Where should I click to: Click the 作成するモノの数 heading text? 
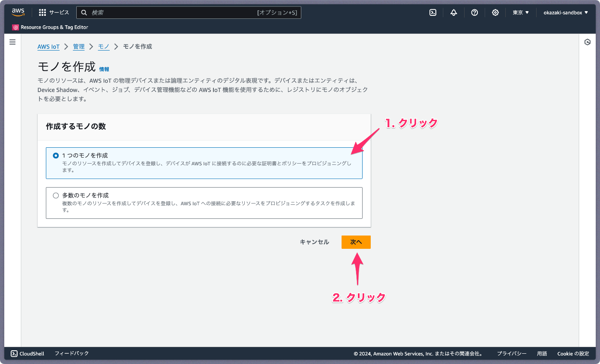point(76,126)
